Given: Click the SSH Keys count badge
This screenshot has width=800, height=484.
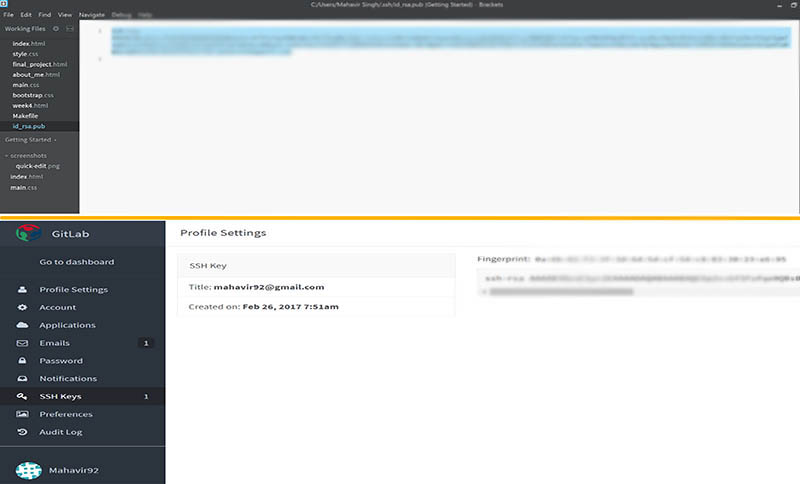Looking at the screenshot, I should click(146, 396).
